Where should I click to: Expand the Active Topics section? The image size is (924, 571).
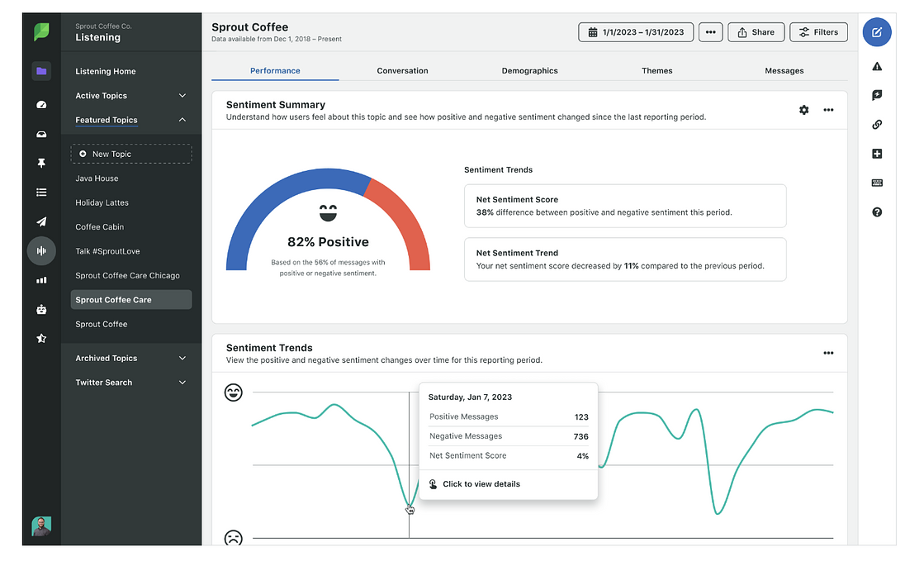point(130,96)
